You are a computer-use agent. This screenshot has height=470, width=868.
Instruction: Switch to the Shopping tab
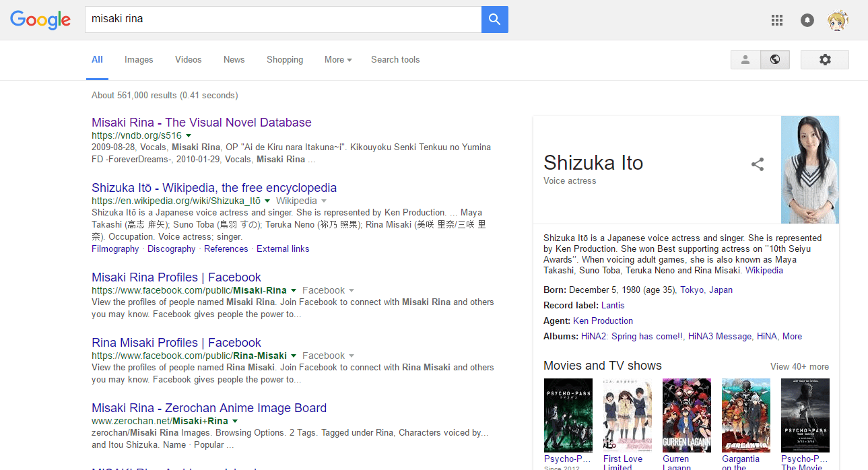(x=285, y=59)
